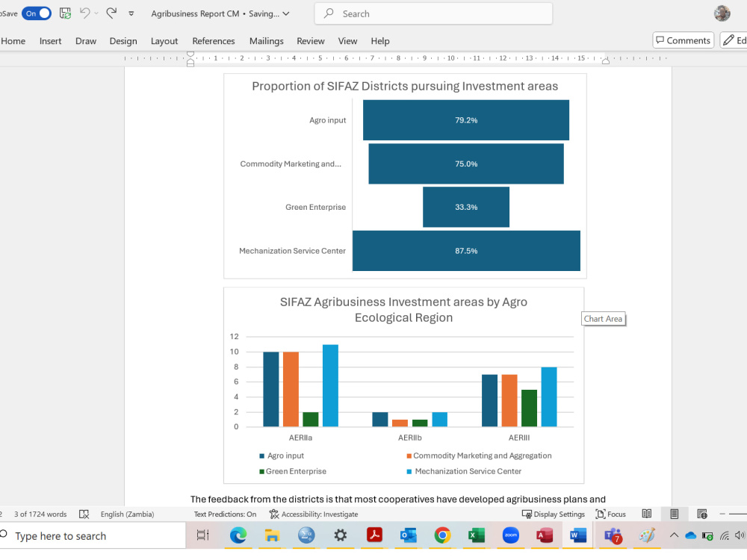
Task: Open the Undo history dropdown arrow
Action: point(96,13)
